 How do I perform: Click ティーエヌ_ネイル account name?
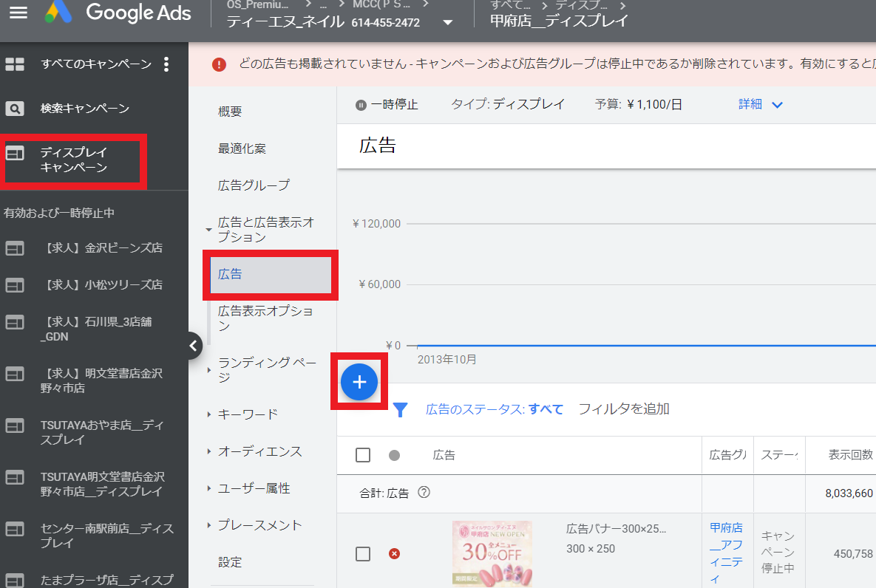[285, 22]
